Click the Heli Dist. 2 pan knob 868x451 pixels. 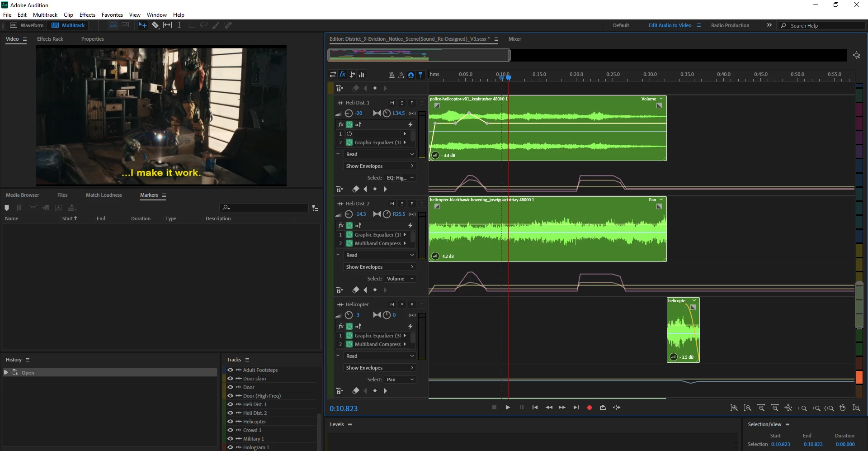(387, 214)
